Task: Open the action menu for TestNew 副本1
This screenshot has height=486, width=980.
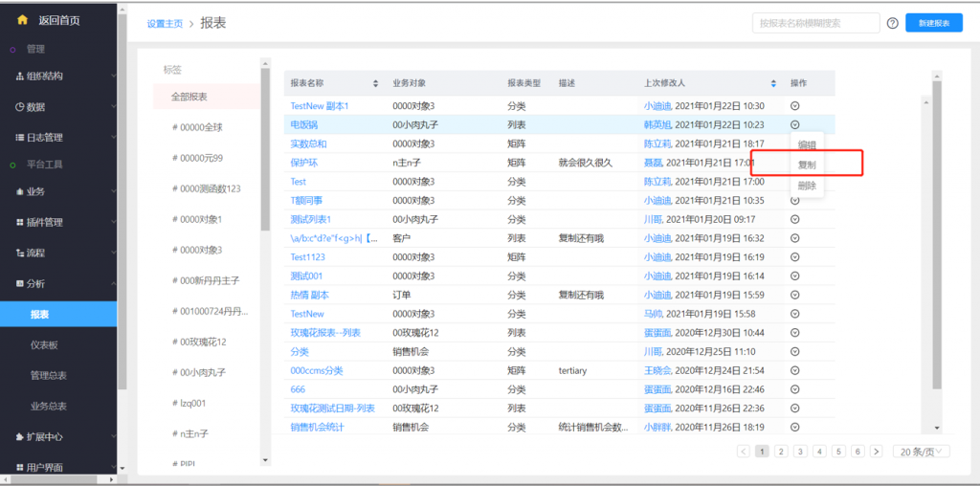Action: pos(794,106)
